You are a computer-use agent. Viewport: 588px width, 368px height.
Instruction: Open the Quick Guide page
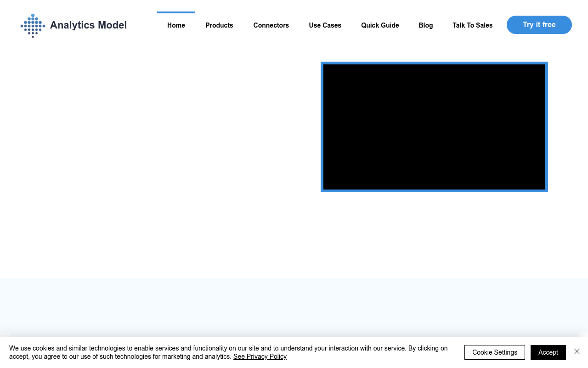point(380,25)
